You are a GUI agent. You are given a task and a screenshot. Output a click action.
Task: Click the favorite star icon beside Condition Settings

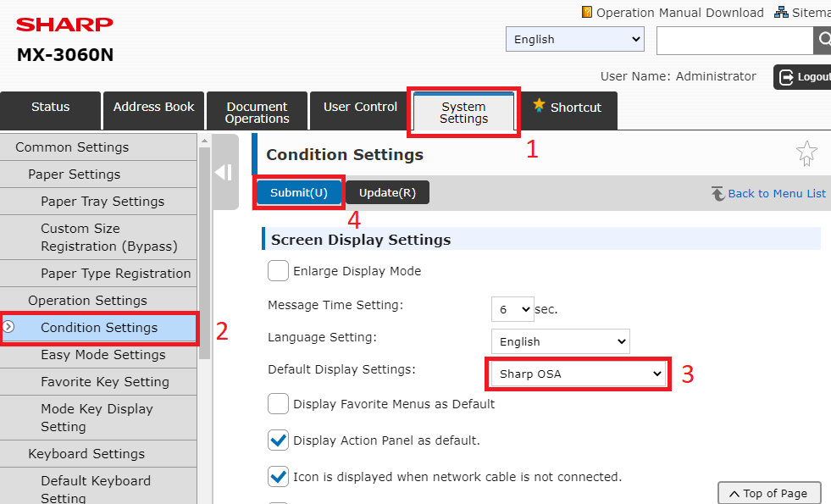(806, 153)
